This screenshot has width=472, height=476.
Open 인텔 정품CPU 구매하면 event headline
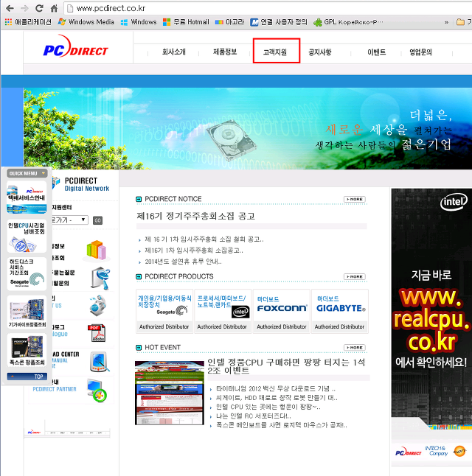286,366
